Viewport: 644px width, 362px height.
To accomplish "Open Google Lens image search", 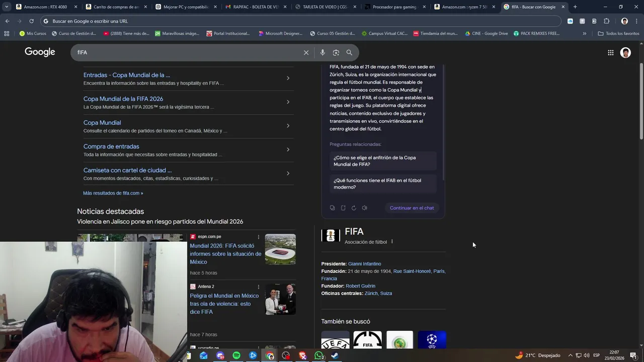I will 336,52.
